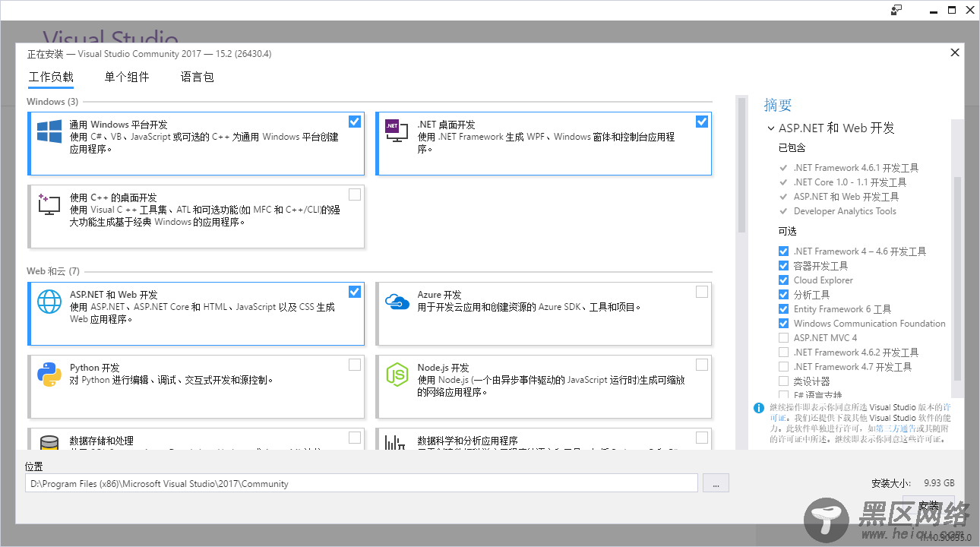Close the installer dialog with the X button
This screenshot has width=980, height=547.
tap(955, 52)
